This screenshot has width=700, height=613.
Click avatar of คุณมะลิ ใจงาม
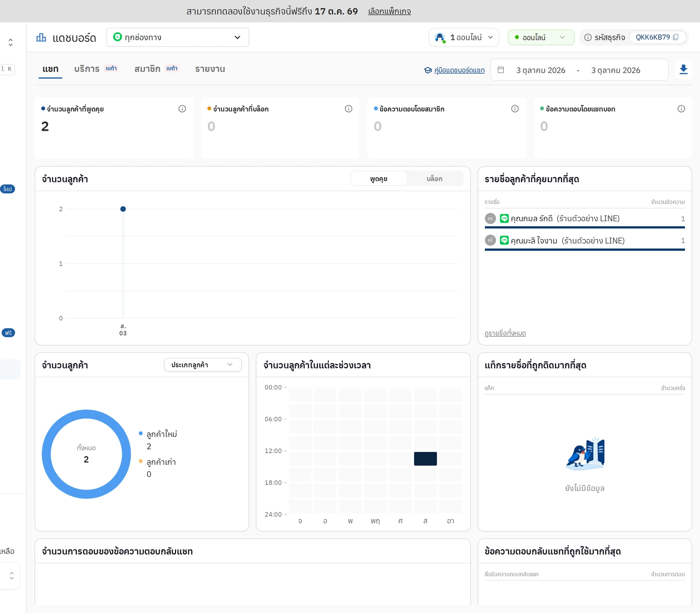[x=490, y=240]
